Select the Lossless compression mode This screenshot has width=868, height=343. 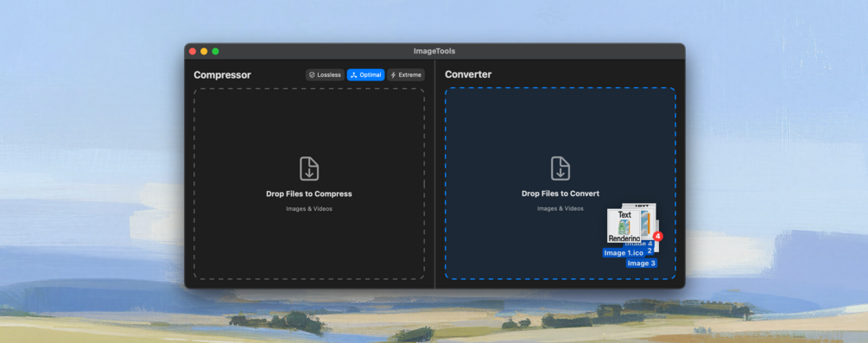pos(325,75)
